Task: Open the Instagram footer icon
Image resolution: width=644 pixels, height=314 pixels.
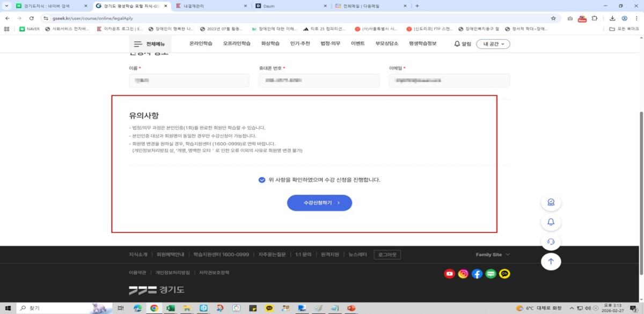Action: (x=463, y=274)
